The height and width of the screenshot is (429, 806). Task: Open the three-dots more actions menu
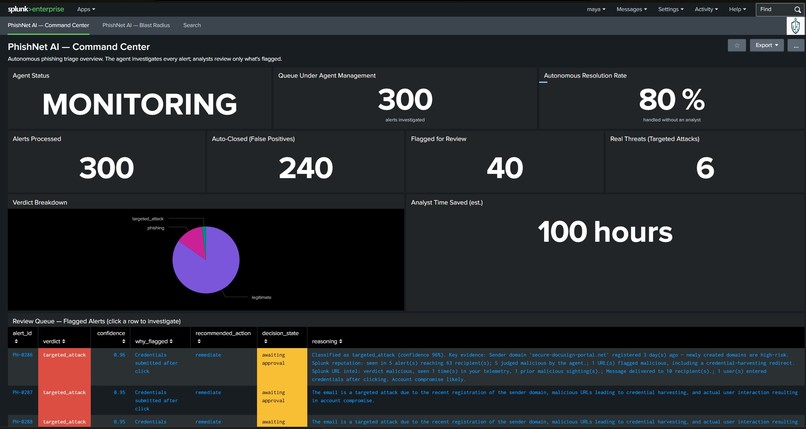tap(796, 45)
